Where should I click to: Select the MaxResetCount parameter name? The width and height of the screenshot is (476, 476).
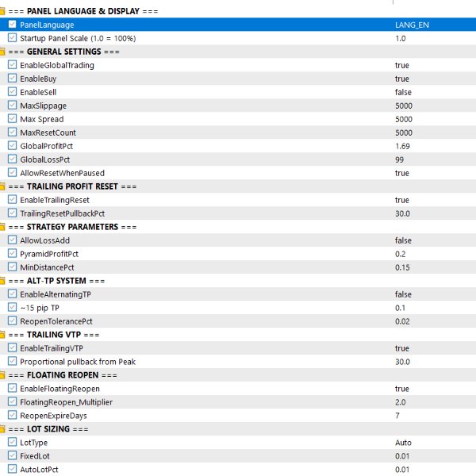click(48, 132)
